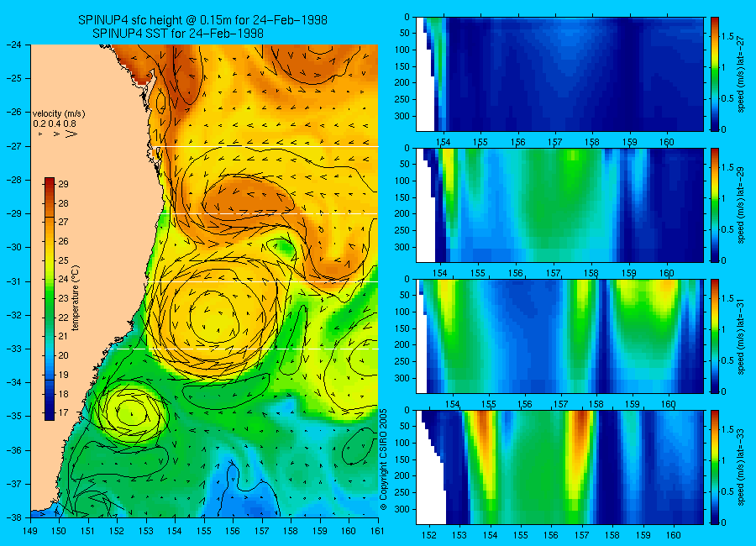The height and width of the screenshot is (546, 756).
Task: Click the '24' tick on the temperature colorbar
Action: pyautogui.click(x=63, y=279)
